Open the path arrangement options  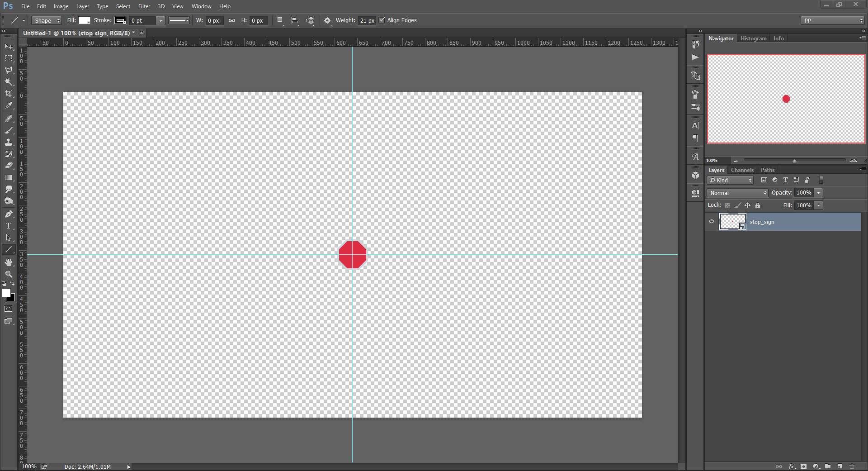click(x=310, y=20)
